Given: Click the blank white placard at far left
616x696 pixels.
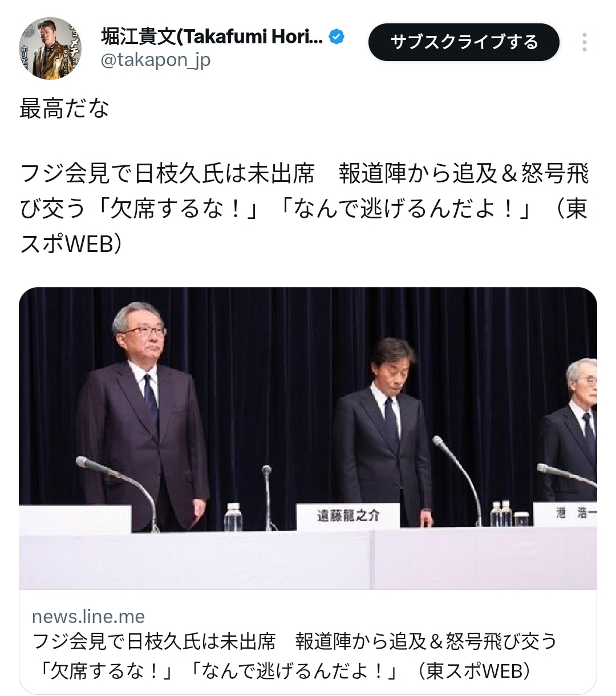Looking at the screenshot, I should [x=75, y=519].
